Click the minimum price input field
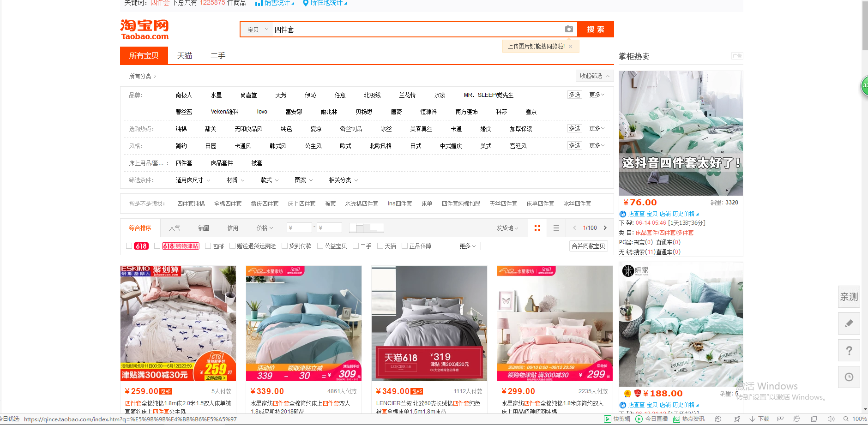This screenshot has height=425, width=868. [x=299, y=228]
